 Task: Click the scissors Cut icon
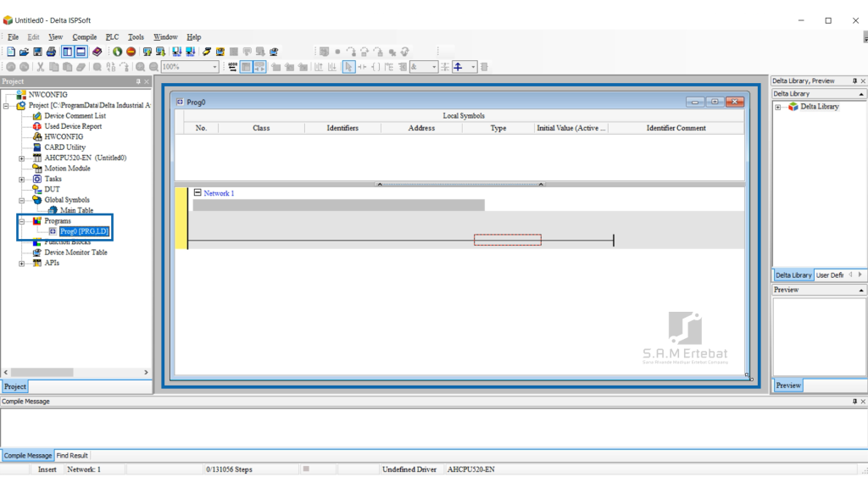coord(40,67)
